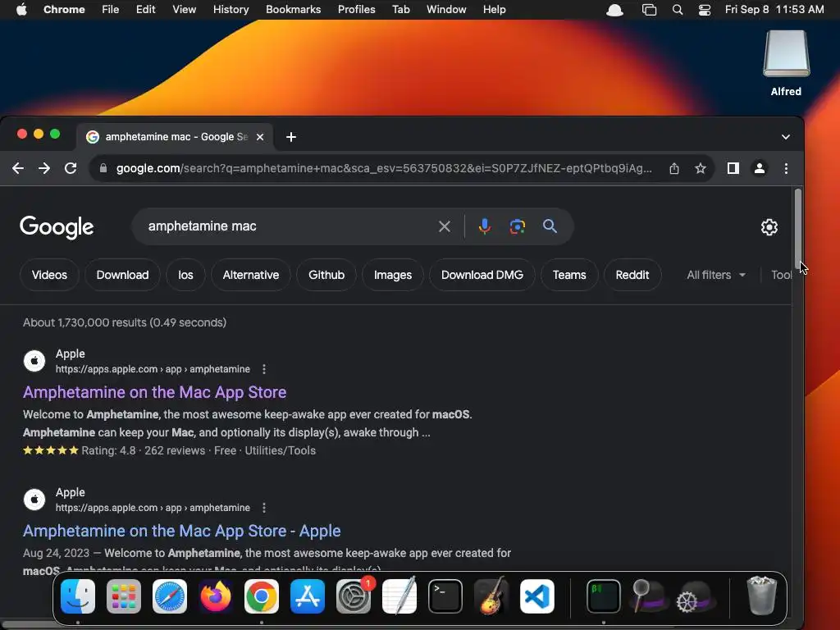Click the 4.8 star rating text
The height and width of the screenshot is (630, 840).
click(109, 450)
